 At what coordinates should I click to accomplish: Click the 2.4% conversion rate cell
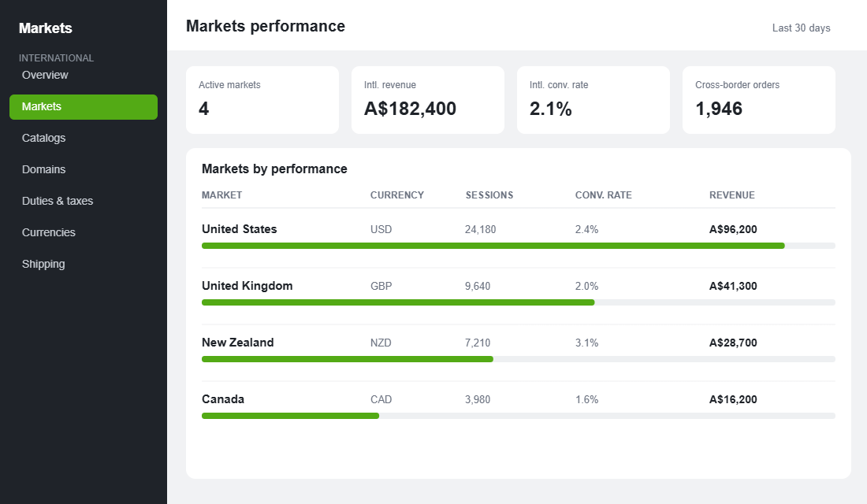pyautogui.click(x=586, y=229)
